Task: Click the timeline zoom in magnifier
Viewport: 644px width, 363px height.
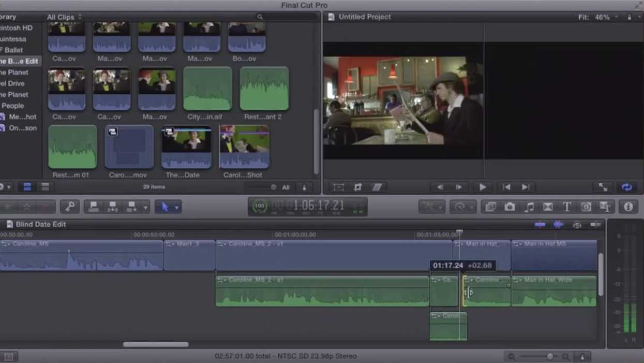Action: pyautogui.click(x=565, y=356)
